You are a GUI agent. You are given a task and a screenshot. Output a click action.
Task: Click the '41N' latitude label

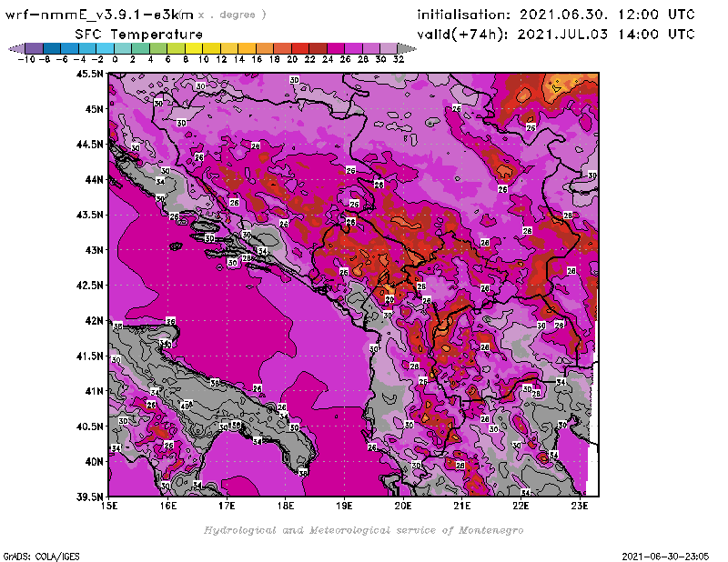pyautogui.click(x=95, y=391)
